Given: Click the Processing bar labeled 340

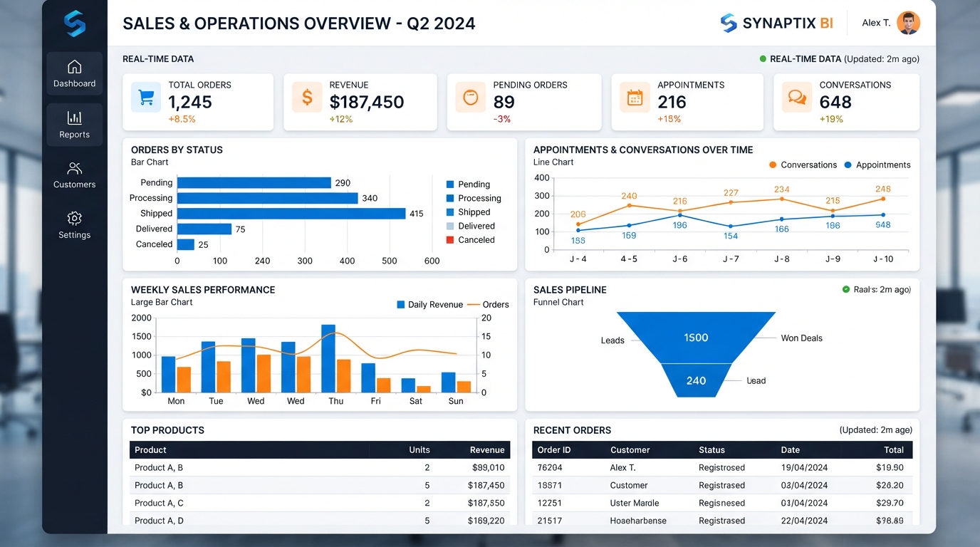Looking at the screenshot, I should pyautogui.click(x=268, y=198).
